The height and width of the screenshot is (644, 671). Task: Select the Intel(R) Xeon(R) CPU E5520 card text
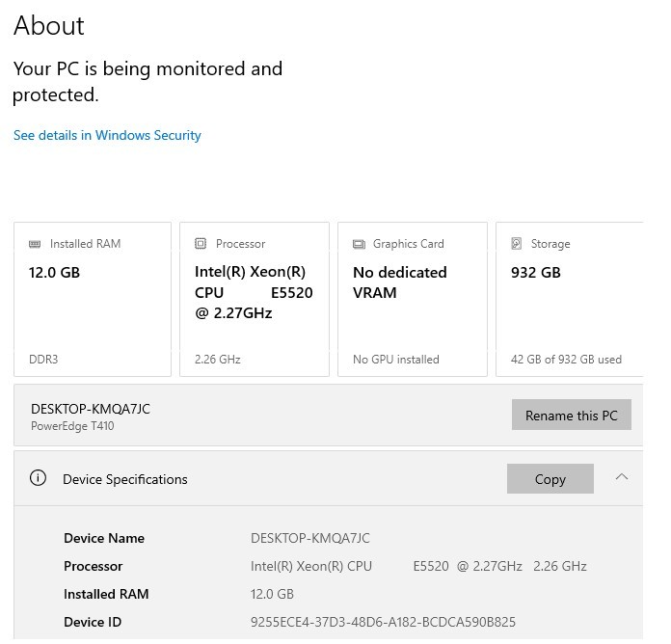[254, 293]
